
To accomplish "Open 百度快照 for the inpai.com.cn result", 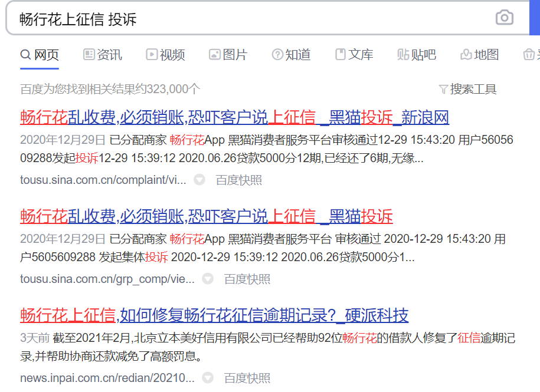I will [x=247, y=378].
